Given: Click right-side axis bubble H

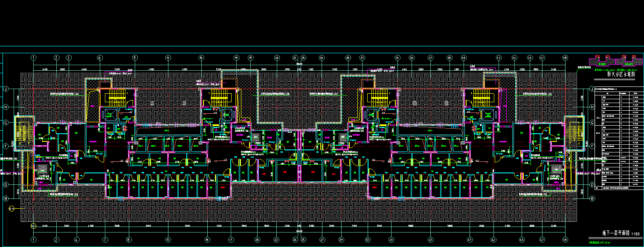Looking at the screenshot, I should click(x=592, y=107).
